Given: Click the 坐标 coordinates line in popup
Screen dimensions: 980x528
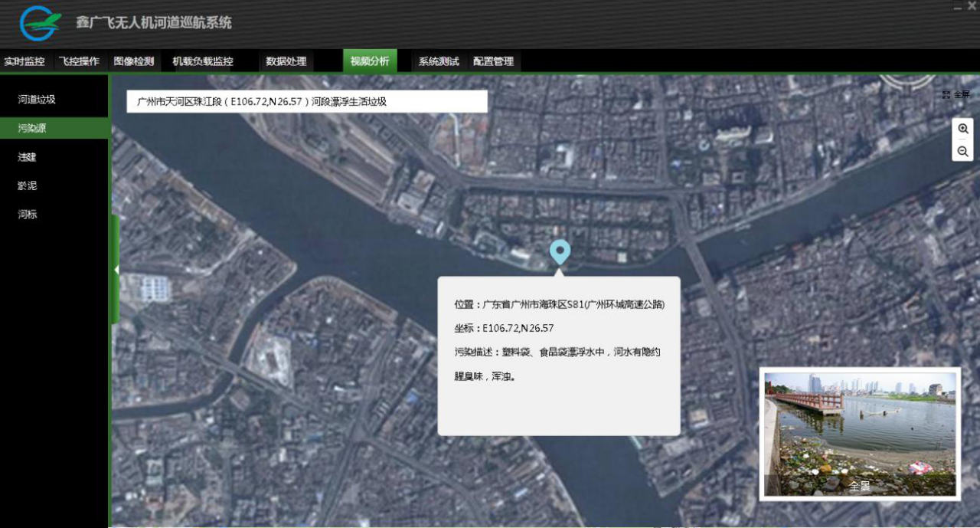Looking at the screenshot, I should pos(504,328).
